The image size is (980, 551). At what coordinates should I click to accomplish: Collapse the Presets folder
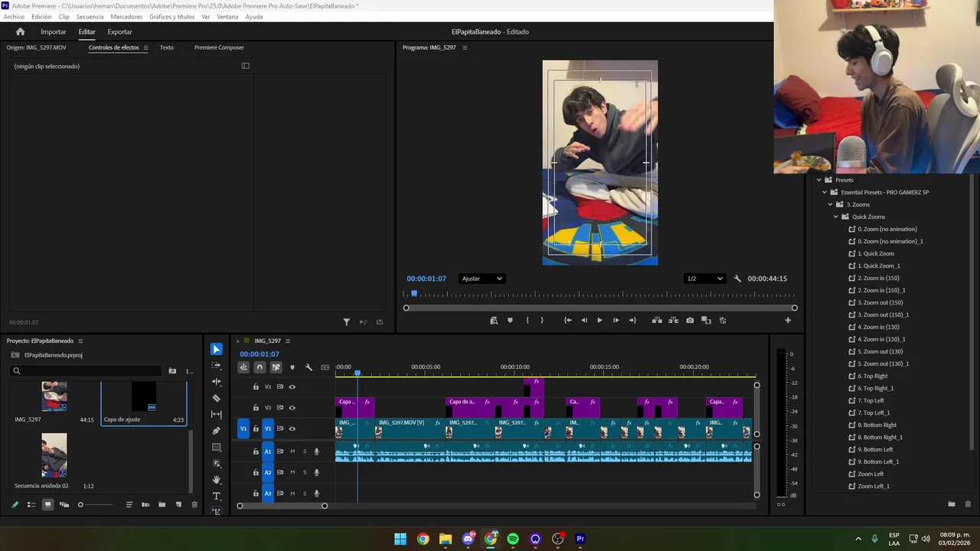[819, 180]
